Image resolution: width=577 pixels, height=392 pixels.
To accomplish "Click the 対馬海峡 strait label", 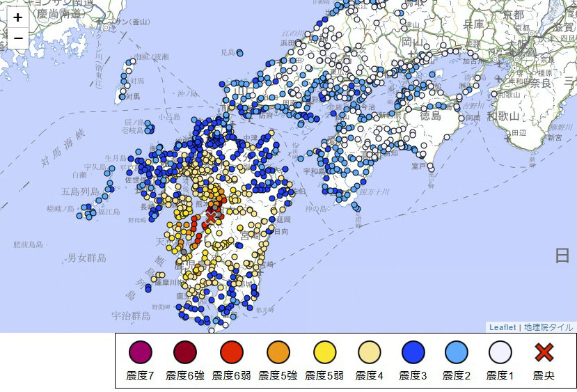I will (x=63, y=148).
